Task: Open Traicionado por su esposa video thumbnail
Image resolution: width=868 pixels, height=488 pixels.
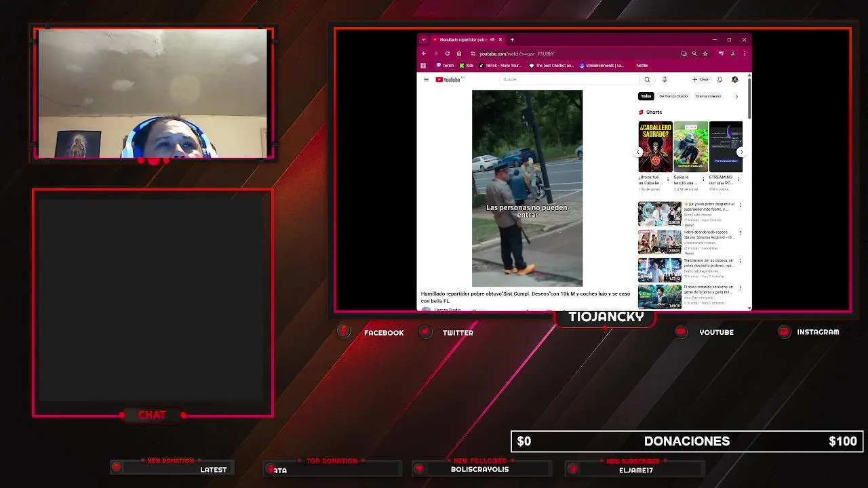Action: [x=659, y=270]
